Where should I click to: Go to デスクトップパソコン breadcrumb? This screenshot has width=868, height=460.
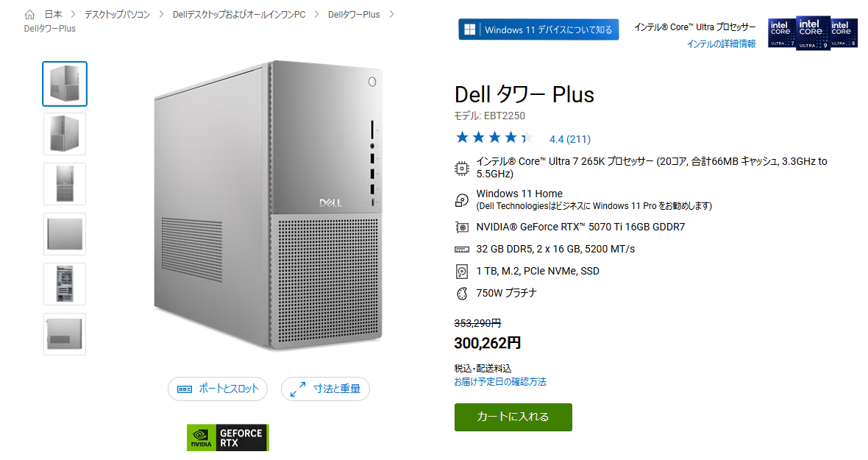[117, 15]
